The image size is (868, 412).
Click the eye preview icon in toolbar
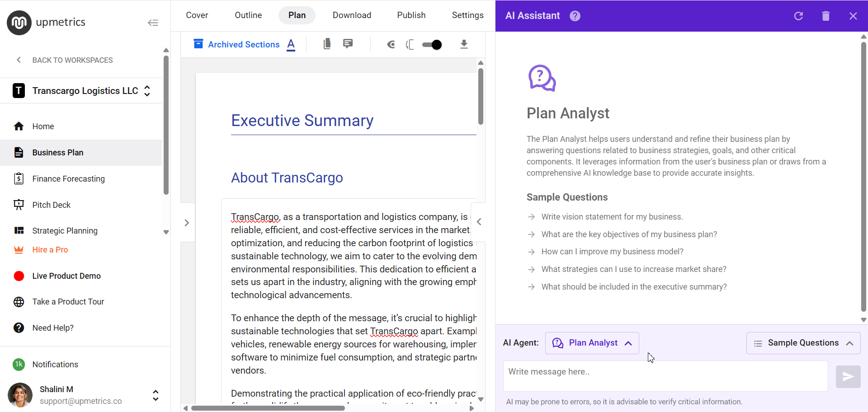391,44
